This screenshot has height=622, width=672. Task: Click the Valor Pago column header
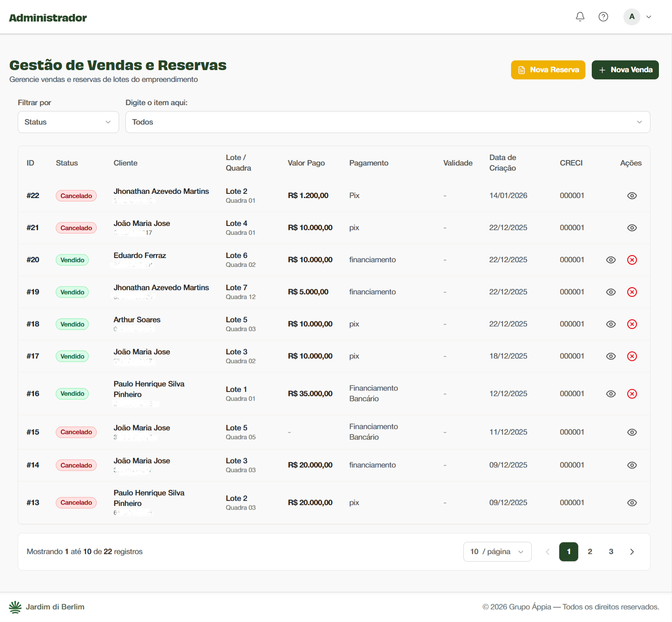pos(306,163)
